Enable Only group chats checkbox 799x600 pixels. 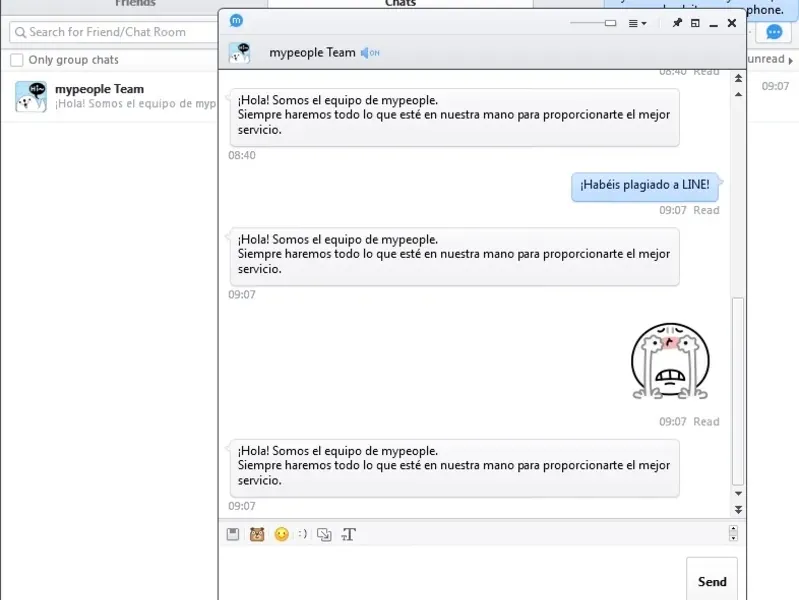point(17,60)
